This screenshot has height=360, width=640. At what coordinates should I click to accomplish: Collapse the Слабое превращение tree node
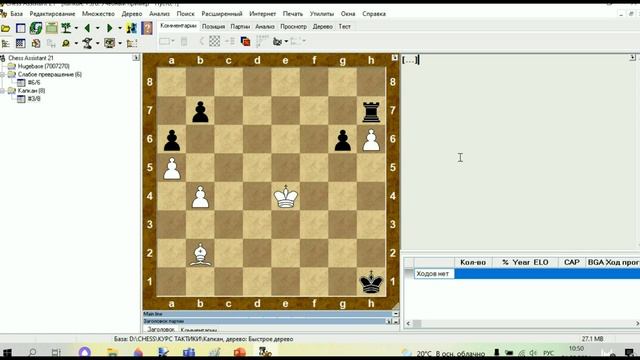pyautogui.click(x=2, y=75)
